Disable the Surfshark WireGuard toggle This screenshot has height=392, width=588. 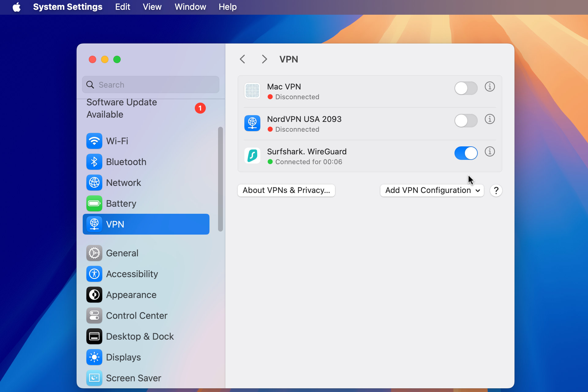click(465, 153)
